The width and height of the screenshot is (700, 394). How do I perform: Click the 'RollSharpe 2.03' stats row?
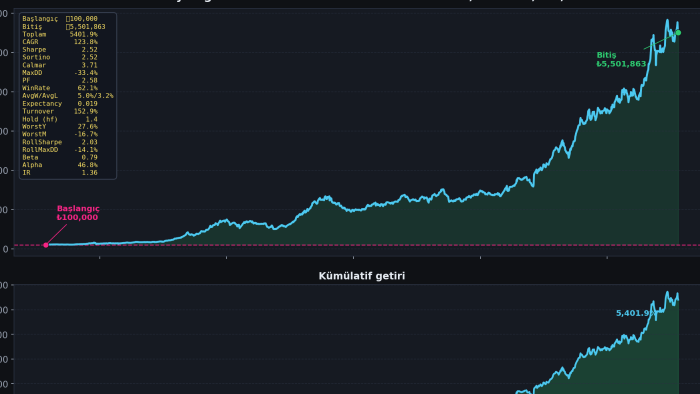pos(60,142)
